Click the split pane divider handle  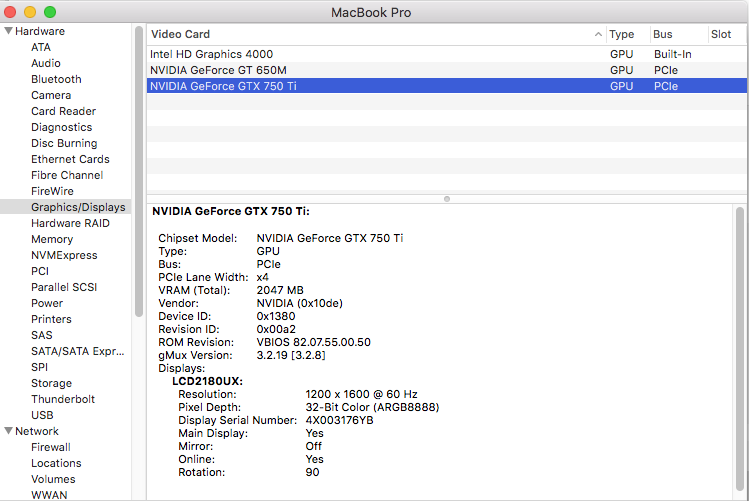[447, 199]
